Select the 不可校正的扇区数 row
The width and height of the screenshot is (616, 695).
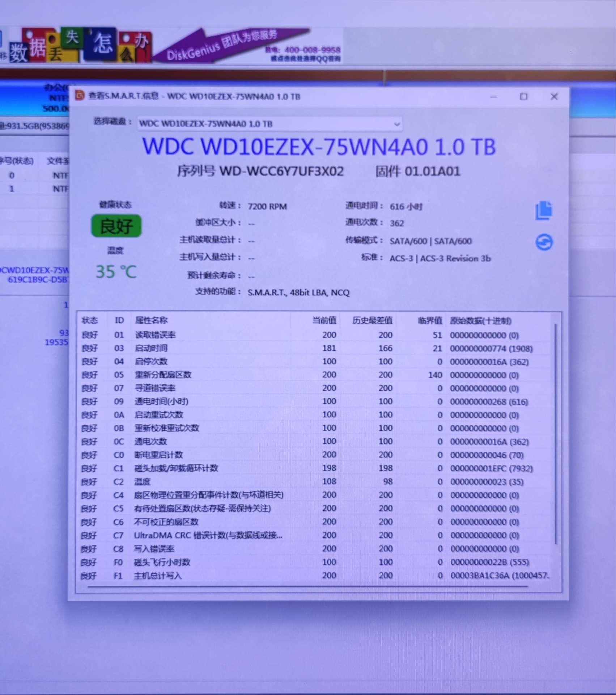[x=315, y=522]
